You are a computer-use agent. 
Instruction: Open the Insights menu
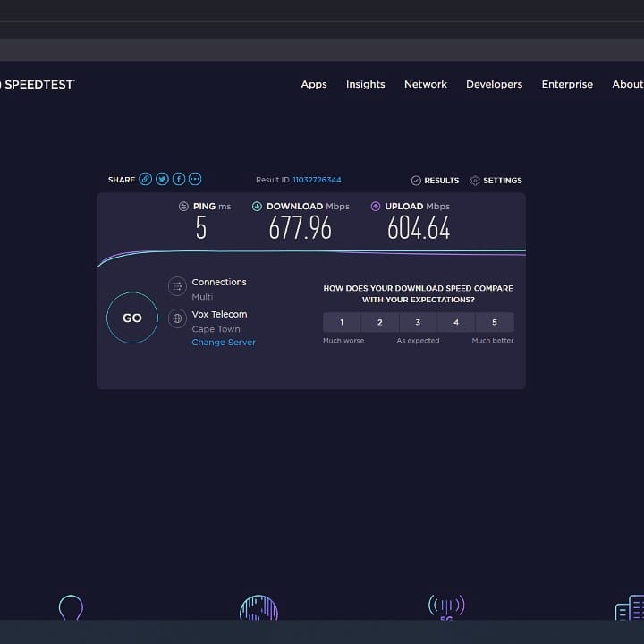pos(366,84)
